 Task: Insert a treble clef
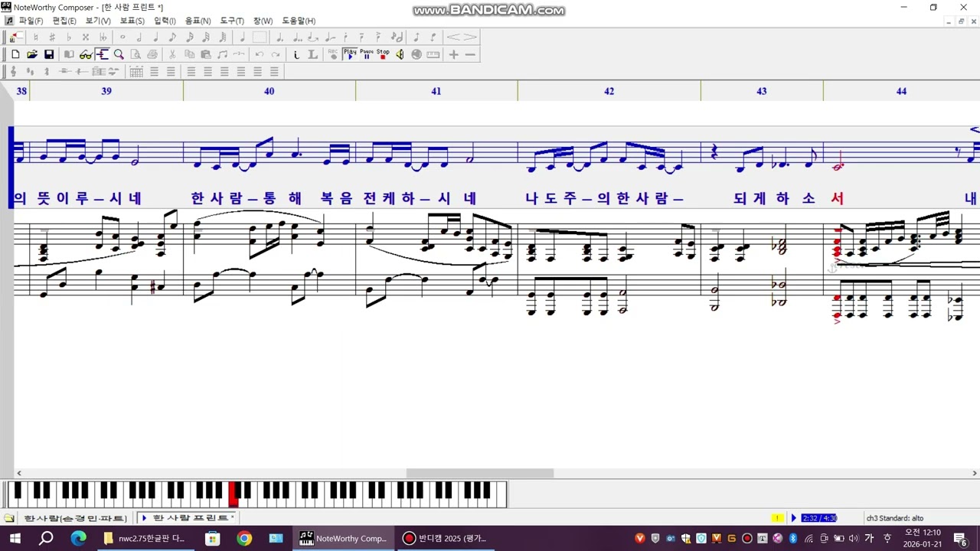point(14,72)
